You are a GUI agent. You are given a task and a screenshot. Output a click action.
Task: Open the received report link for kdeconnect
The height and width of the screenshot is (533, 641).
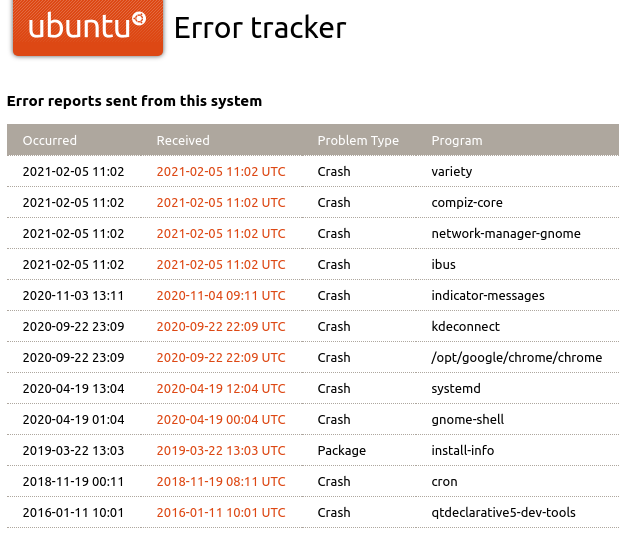coord(221,327)
